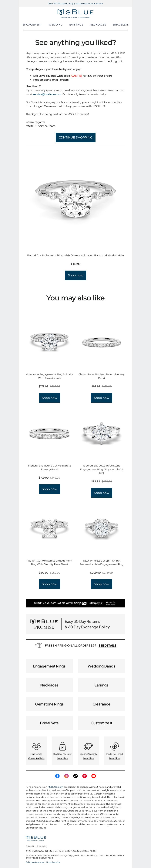Shop now for Classic Round Anniversary Band
Viewport: 151px width, 868px height.
coord(102,398)
